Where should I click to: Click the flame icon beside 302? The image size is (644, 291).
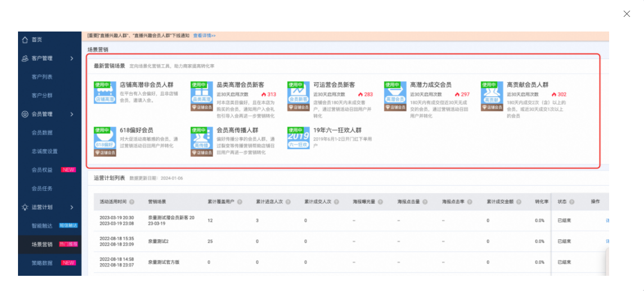tap(554, 94)
